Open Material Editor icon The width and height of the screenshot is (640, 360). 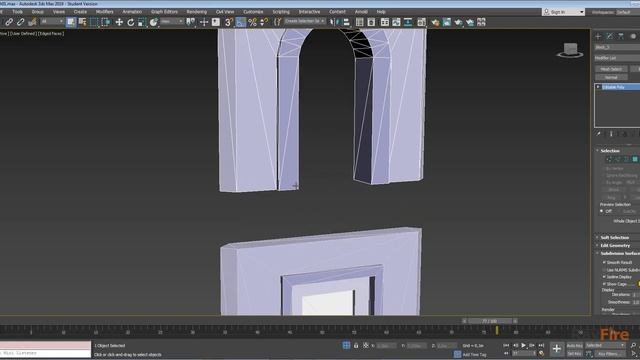pyautogui.click(x=421, y=22)
